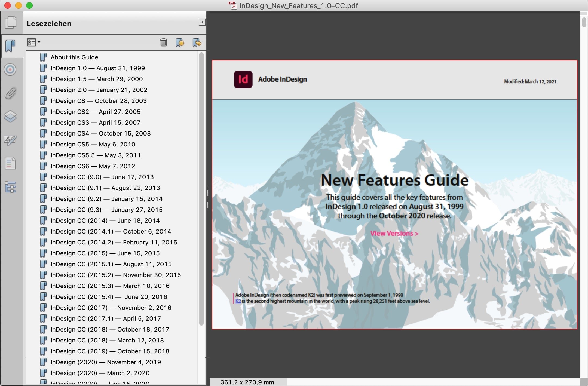588x386 pixels.
Task: Open bookmark InDesign CC (2015) — June 15, 2015
Action: [105, 253]
